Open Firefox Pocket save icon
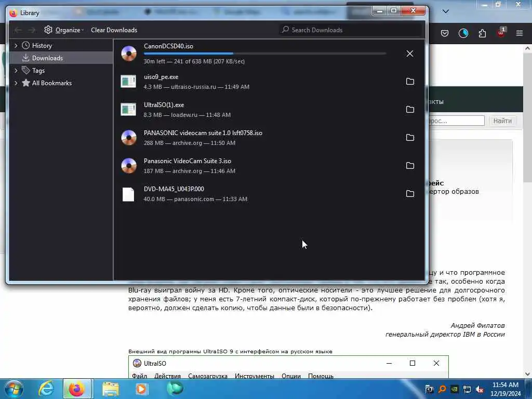Viewport: 532px width, 399px height. (445, 33)
